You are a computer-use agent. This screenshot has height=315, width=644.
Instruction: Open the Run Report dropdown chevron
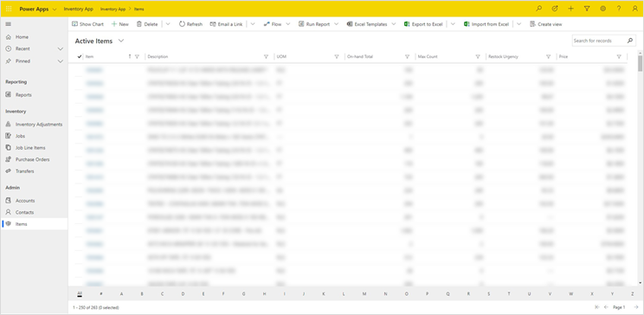coord(337,24)
